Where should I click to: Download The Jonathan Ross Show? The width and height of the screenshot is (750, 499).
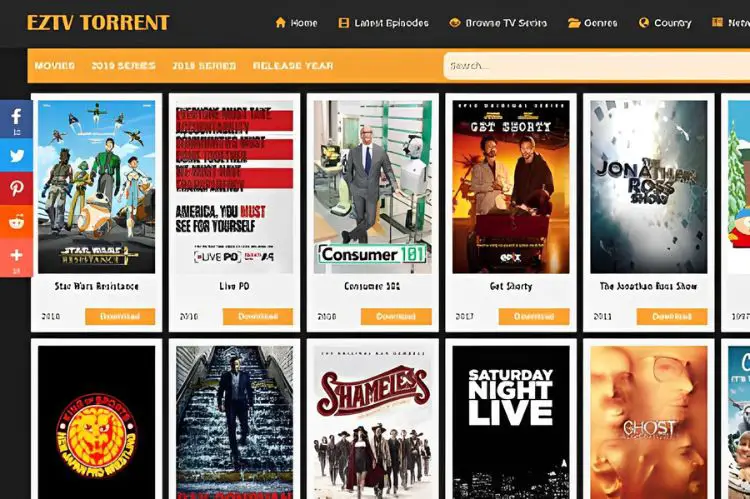[672, 316]
